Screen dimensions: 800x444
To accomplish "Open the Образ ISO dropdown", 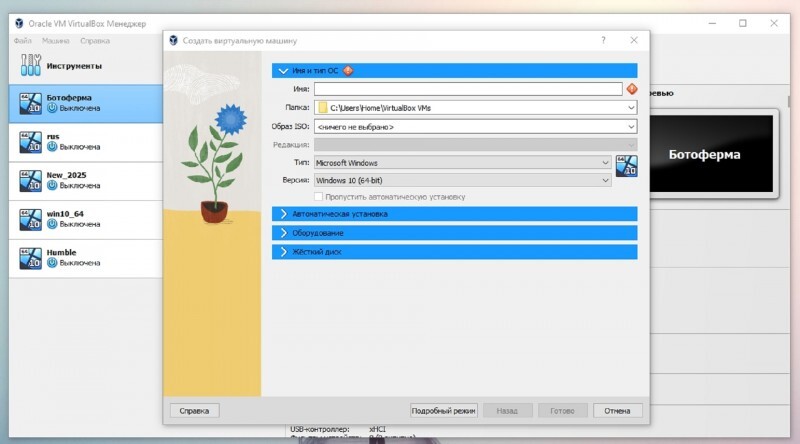I will point(631,127).
